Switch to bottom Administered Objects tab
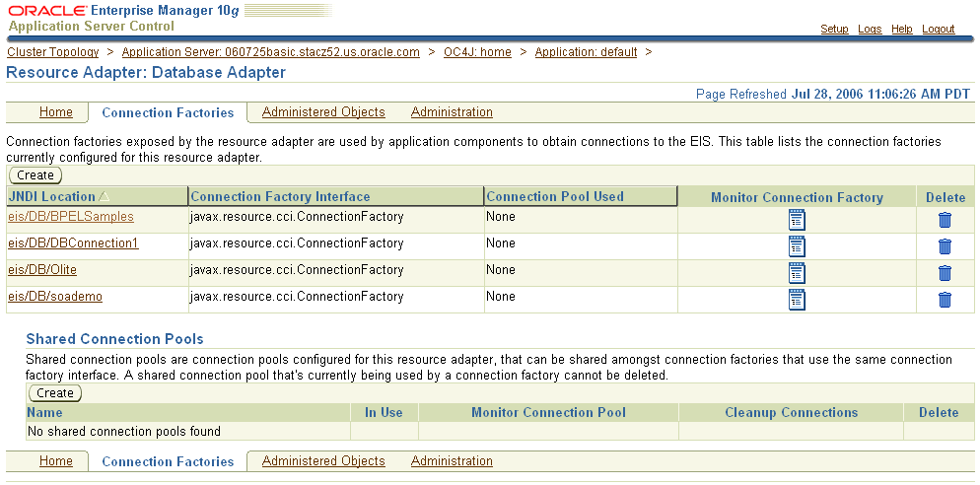 [323, 461]
